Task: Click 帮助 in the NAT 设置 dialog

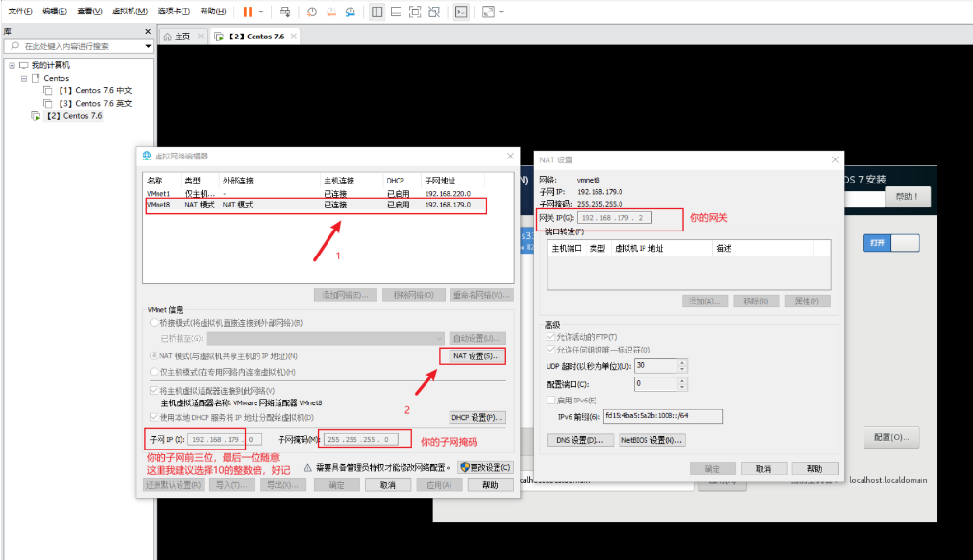Action: pos(815,469)
